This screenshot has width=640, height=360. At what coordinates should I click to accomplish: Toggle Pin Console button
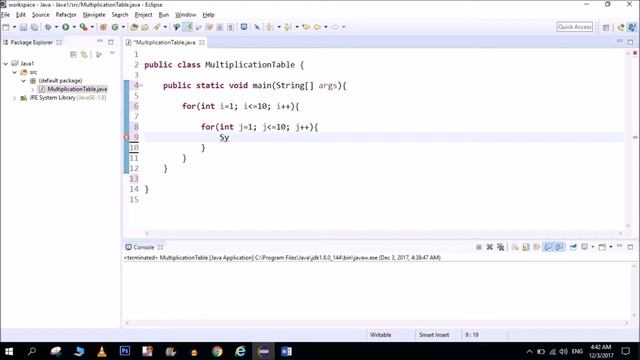(x=573, y=247)
